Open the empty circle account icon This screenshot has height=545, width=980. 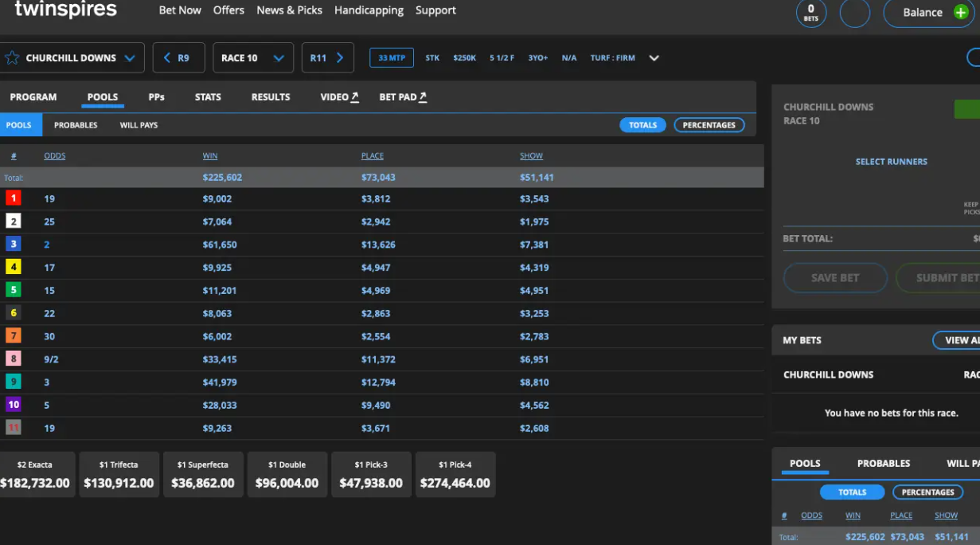855,13
